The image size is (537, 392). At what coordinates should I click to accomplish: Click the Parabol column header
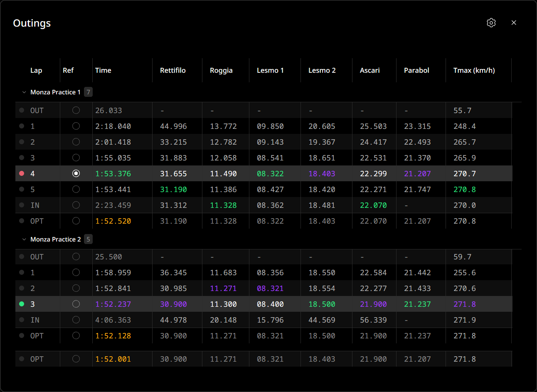[x=416, y=70]
